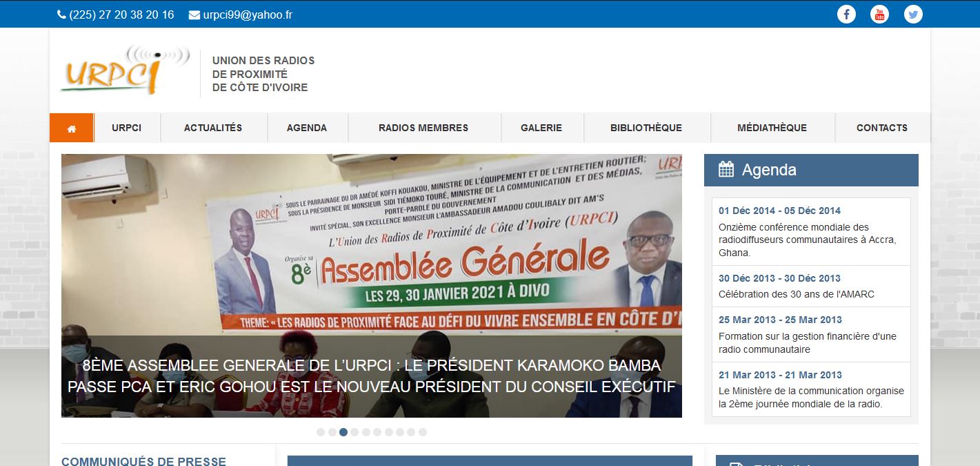Click date 30 Déc 2013 - 30 Déc 2013

(x=779, y=278)
